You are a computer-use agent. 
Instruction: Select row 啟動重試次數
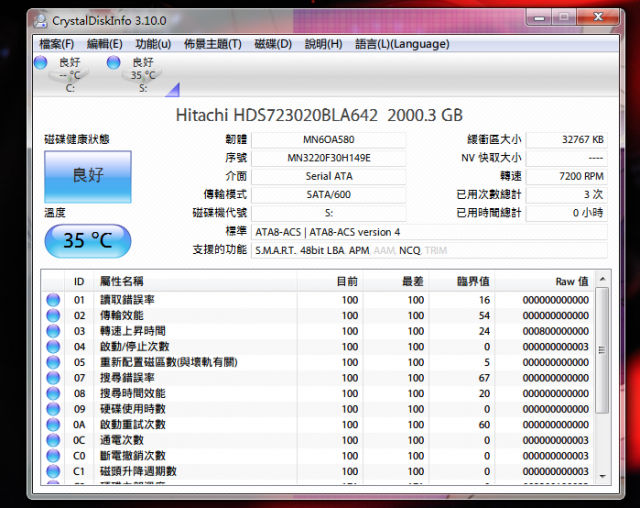point(318,425)
